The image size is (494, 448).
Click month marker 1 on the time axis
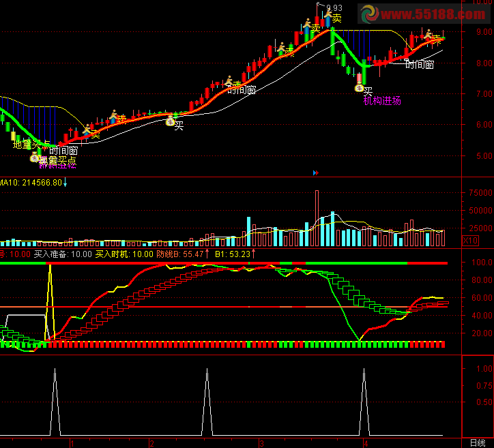pyautogui.click(x=72, y=444)
